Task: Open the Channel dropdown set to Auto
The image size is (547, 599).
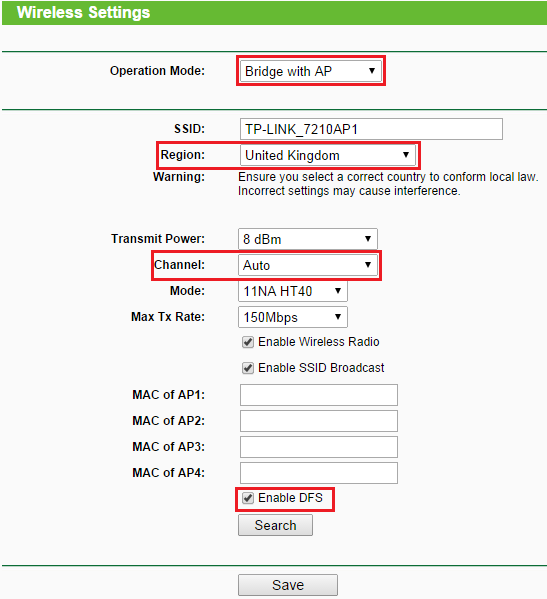Action: 308,265
